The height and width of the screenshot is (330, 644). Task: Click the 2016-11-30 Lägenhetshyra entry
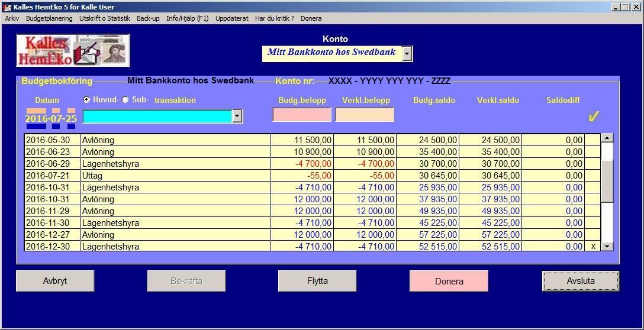(312, 223)
